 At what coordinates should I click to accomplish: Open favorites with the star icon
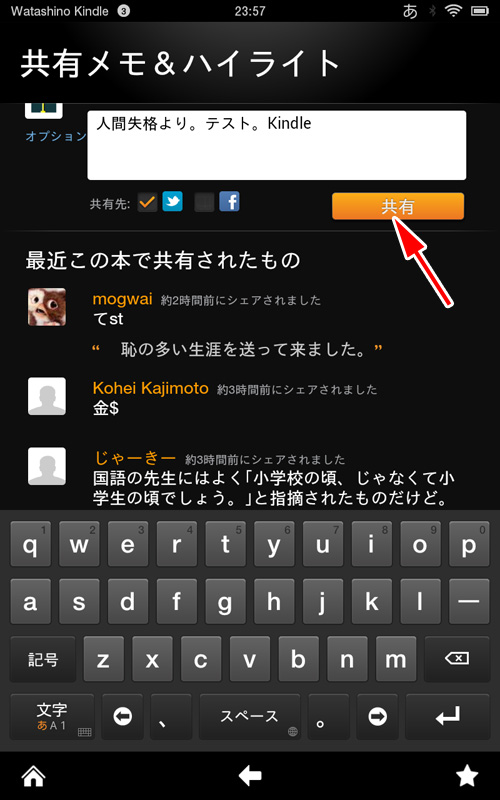coord(466,776)
